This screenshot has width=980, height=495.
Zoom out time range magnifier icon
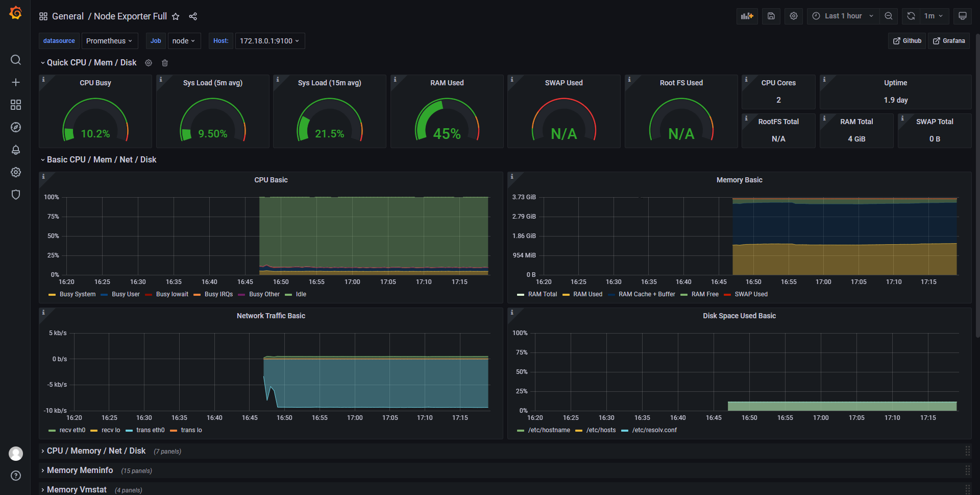click(889, 16)
